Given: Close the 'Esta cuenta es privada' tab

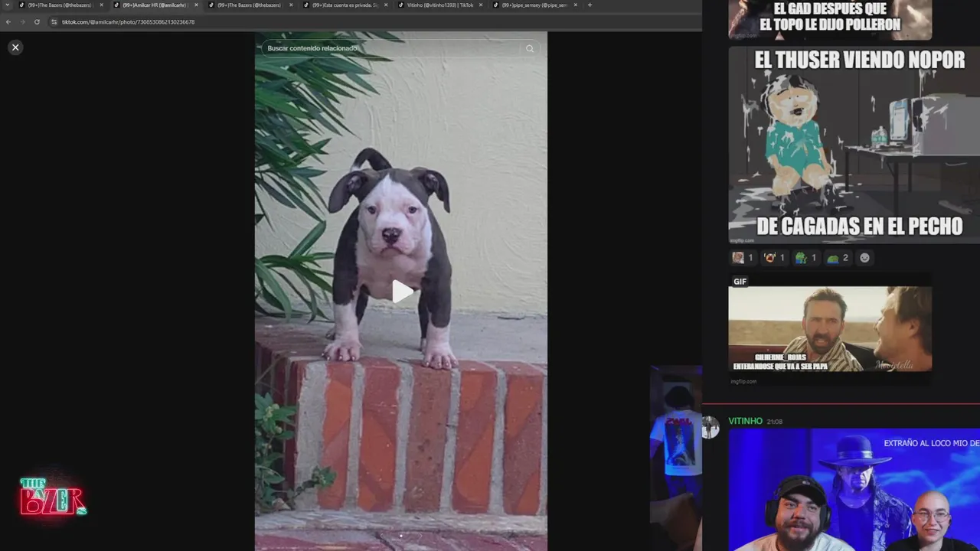Looking at the screenshot, I should (x=386, y=5).
